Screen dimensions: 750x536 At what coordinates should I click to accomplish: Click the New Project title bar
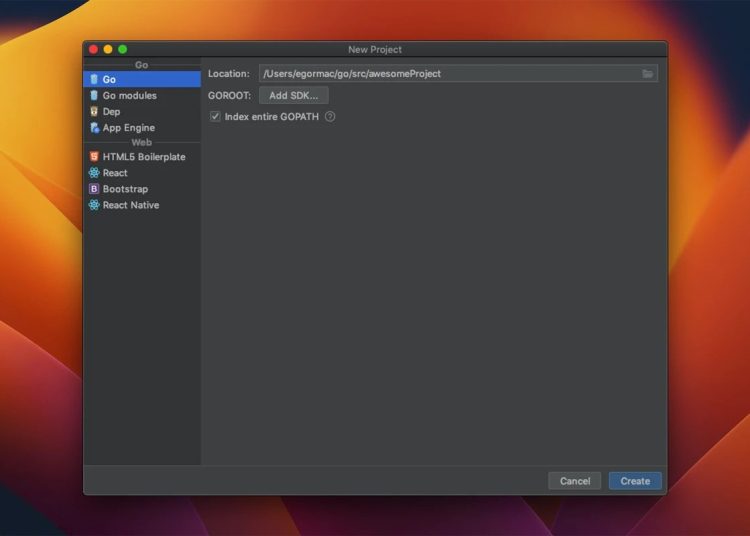coord(375,49)
